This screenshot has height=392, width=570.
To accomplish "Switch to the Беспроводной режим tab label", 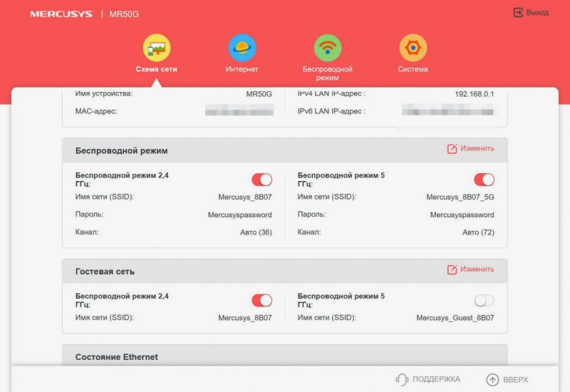I will pyautogui.click(x=328, y=73).
